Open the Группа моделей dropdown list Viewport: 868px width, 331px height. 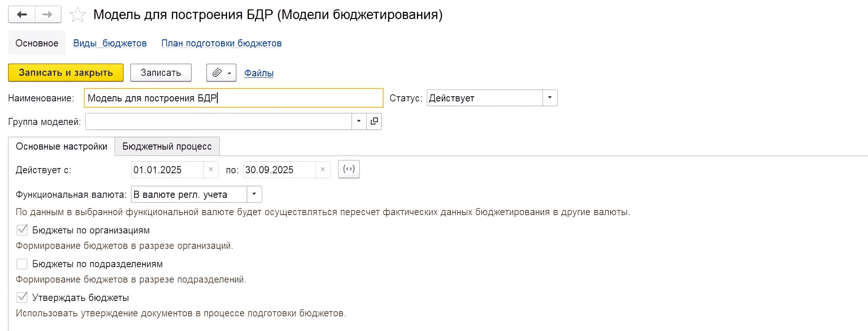coord(359,121)
